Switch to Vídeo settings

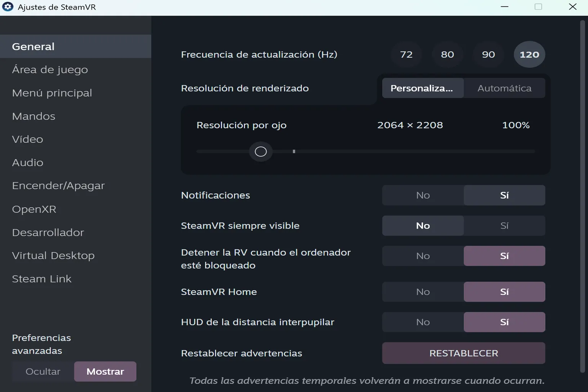[x=75, y=139]
